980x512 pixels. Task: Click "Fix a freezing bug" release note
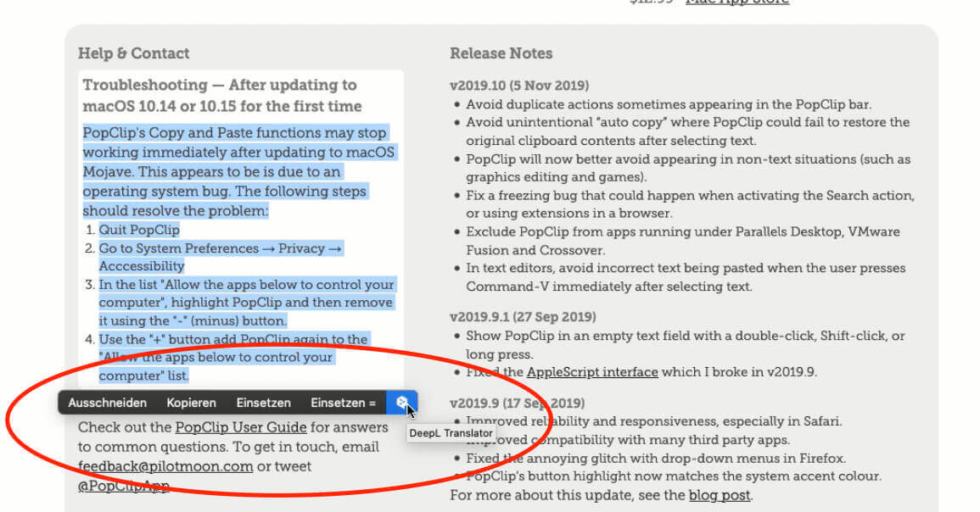tap(690, 204)
